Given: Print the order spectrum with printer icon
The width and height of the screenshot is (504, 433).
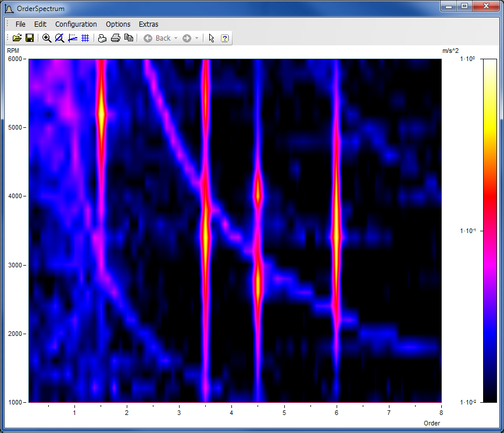Looking at the screenshot, I should (115, 38).
